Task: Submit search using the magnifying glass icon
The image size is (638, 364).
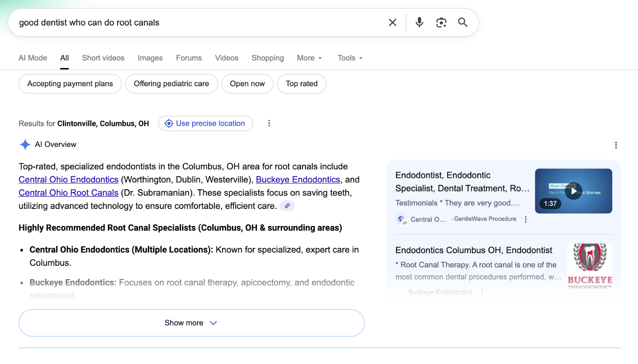Action: [x=463, y=22]
